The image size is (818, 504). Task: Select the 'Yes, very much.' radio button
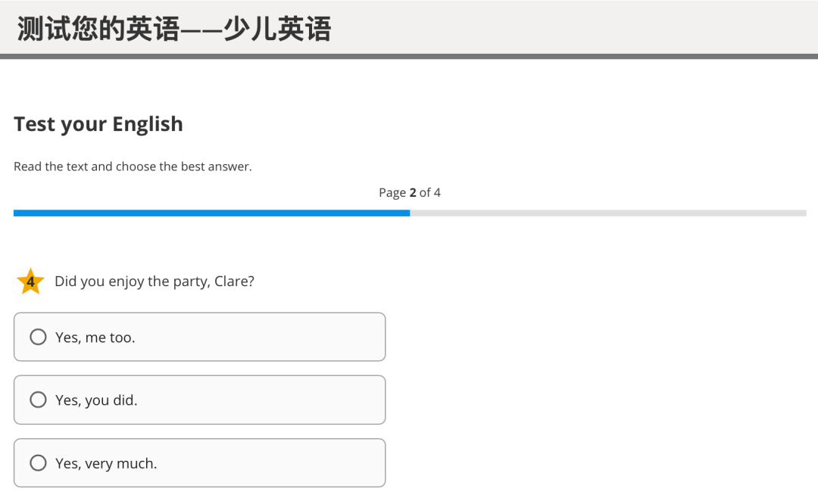tap(38, 462)
